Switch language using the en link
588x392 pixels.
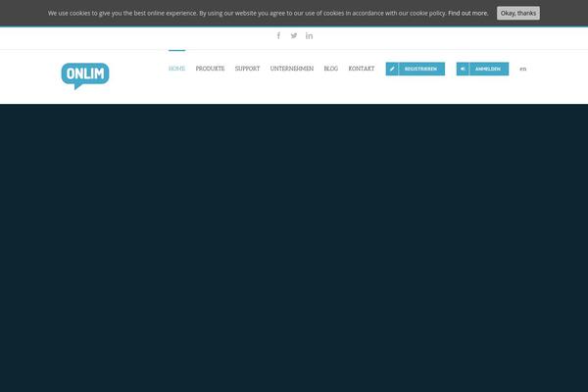[x=522, y=69]
